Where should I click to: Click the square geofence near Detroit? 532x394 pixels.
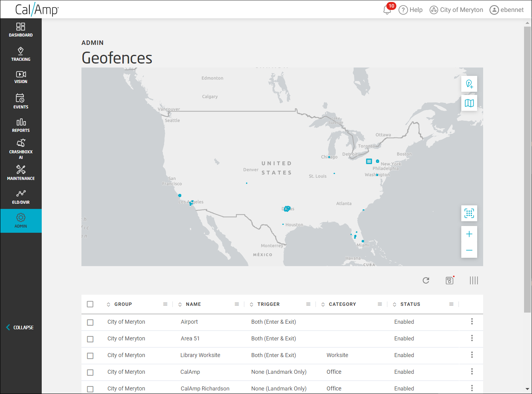(x=369, y=161)
